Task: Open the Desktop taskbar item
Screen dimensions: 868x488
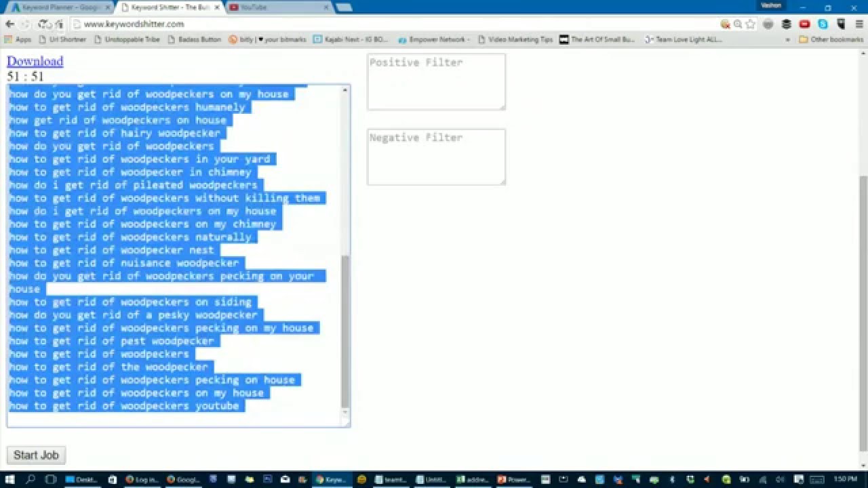Action: (81, 479)
